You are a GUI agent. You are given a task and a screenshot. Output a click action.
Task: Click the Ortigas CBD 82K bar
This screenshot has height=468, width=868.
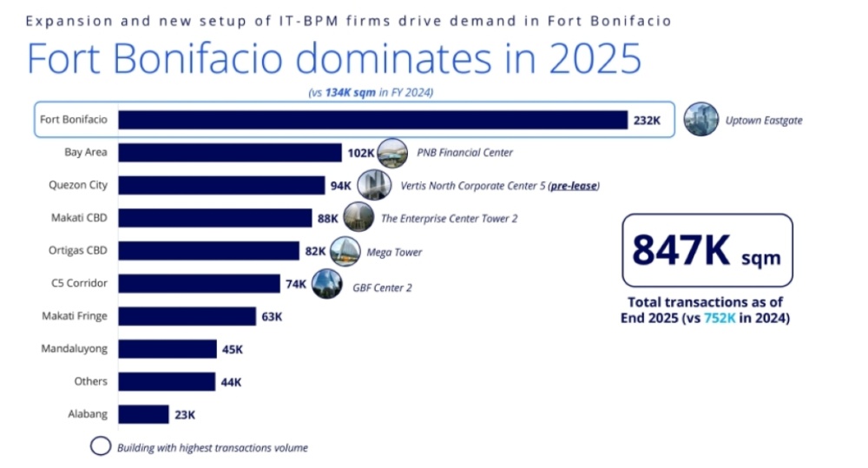point(208,251)
